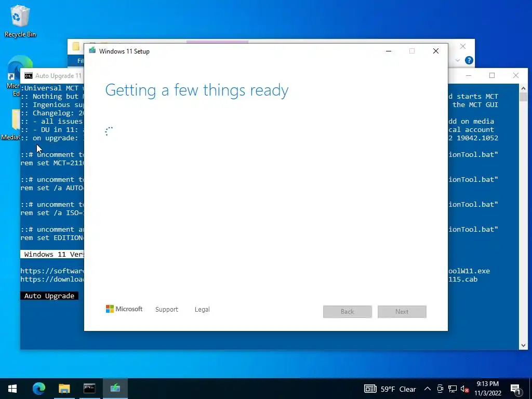Click the '59°F Clear' weather text
Viewport: 532px width, 399px height.
click(x=398, y=389)
